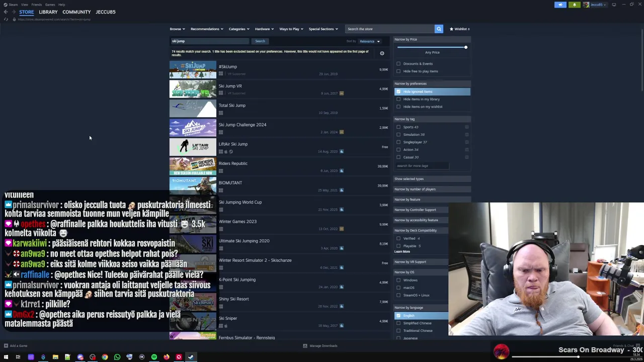Open the Friends menu
This screenshot has height=362, width=644.
click(36, 5)
